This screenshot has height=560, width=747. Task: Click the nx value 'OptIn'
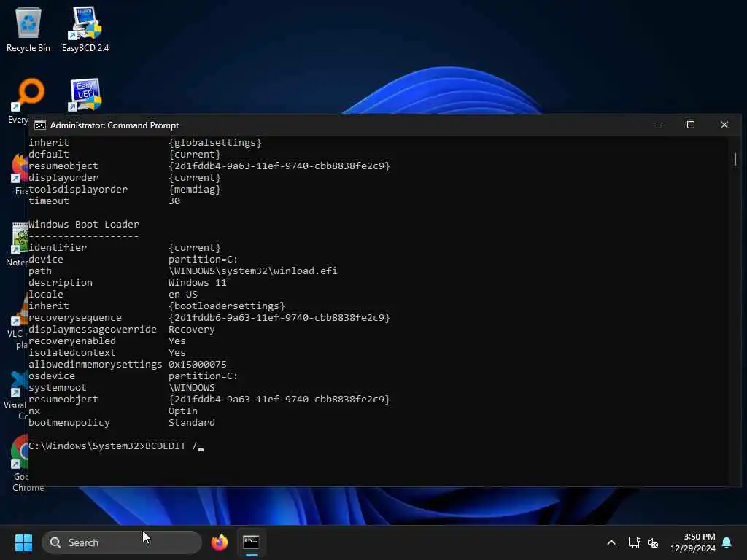tap(182, 411)
